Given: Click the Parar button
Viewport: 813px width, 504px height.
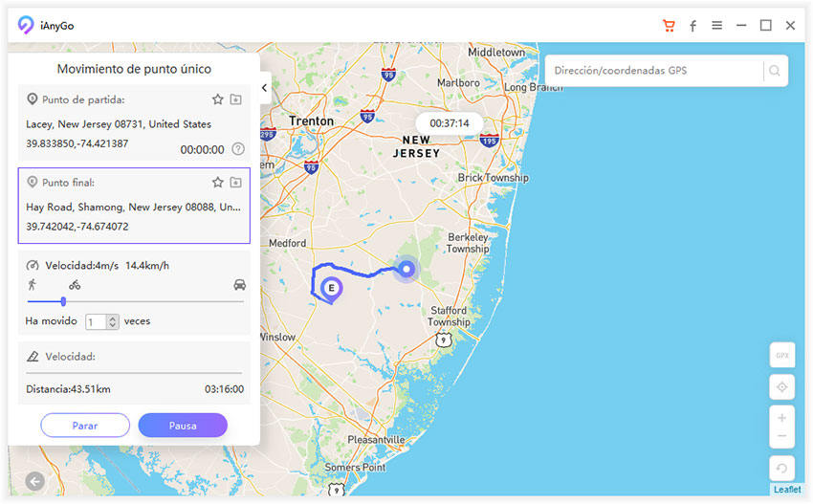Looking at the screenshot, I should pyautogui.click(x=85, y=426).
